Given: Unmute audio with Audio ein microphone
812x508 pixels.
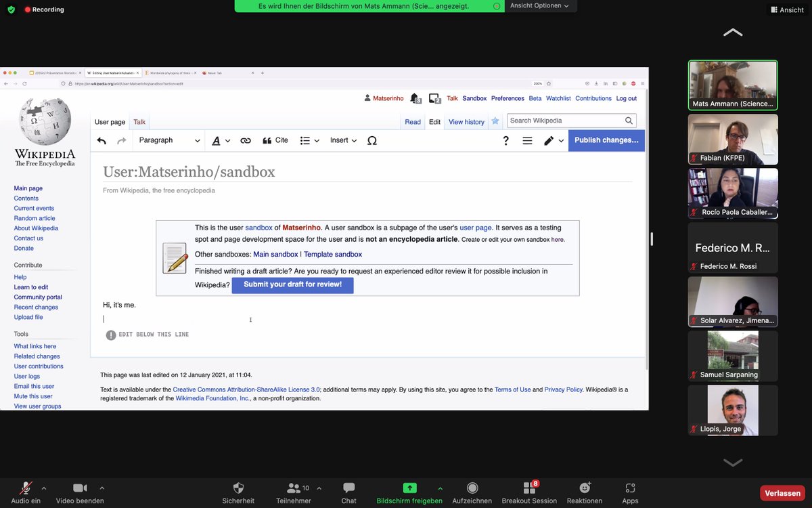Looking at the screenshot, I should tap(26, 492).
